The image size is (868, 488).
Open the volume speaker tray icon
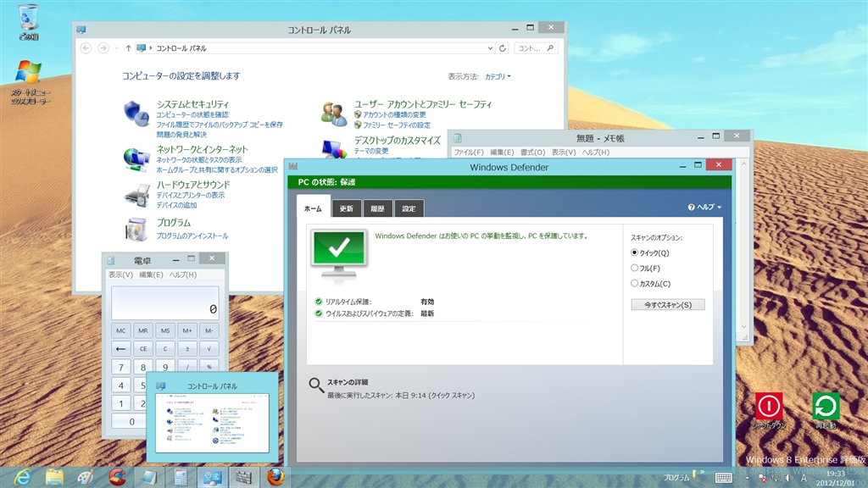pyautogui.click(x=789, y=478)
